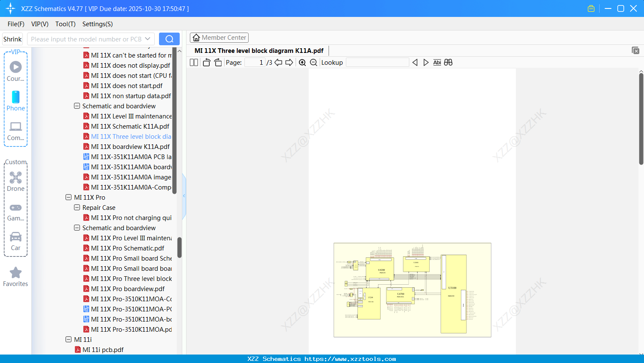Rotate the PDF clockwise
Screen dimensions: 644x363
(x=218, y=62)
